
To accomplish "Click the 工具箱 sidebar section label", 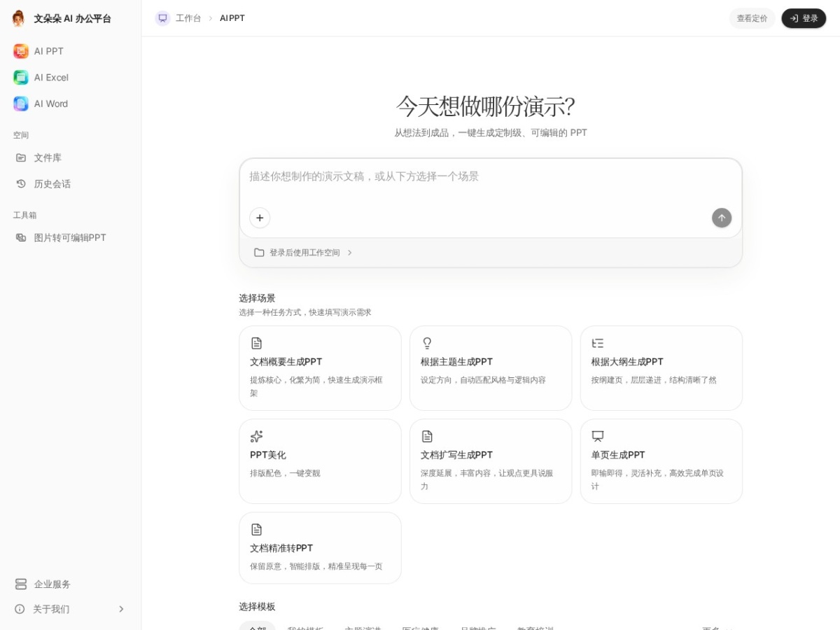I will 24,215.
